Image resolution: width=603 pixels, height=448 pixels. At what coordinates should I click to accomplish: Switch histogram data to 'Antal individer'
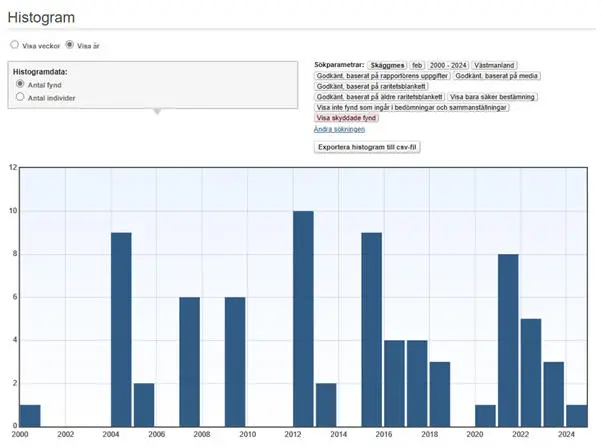click(x=20, y=97)
